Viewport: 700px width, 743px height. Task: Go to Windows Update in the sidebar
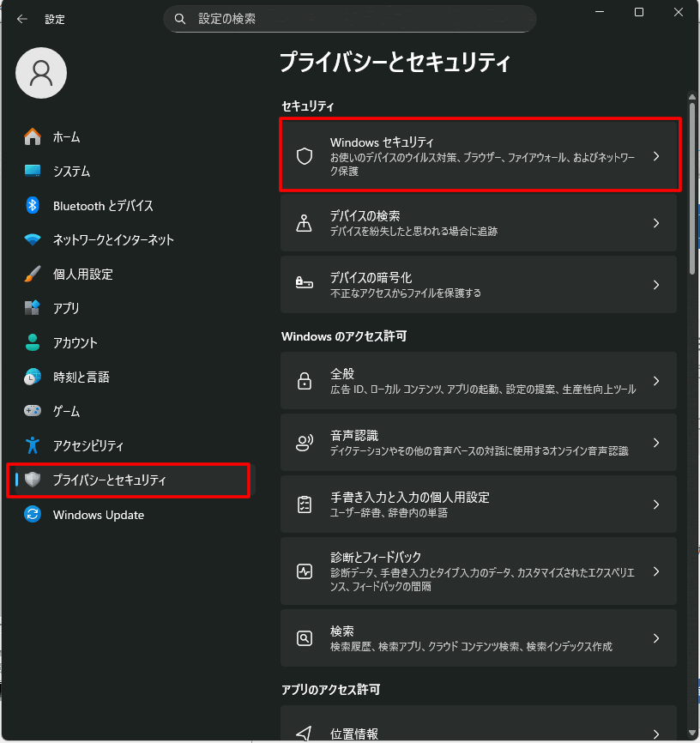tap(98, 515)
